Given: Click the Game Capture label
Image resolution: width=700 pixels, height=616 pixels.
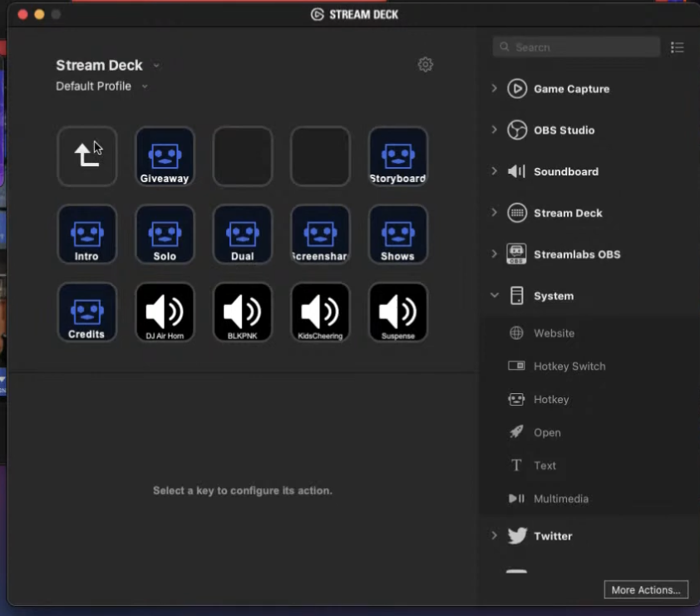Looking at the screenshot, I should (571, 89).
